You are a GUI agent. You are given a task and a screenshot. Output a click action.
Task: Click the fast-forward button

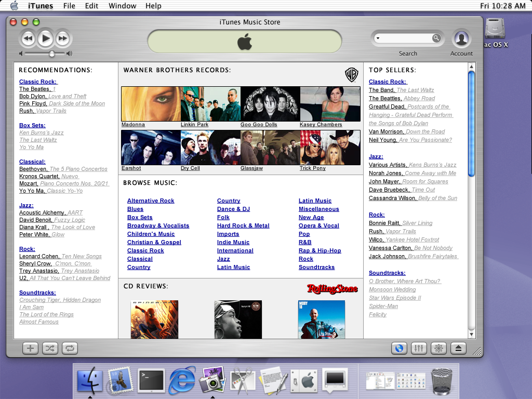pyautogui.click(x=63, y=38)
